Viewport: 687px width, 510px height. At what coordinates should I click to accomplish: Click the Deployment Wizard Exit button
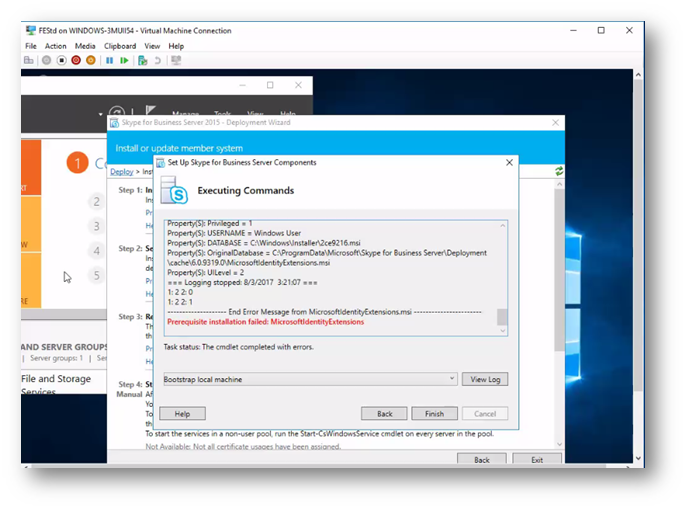point(537,459)
